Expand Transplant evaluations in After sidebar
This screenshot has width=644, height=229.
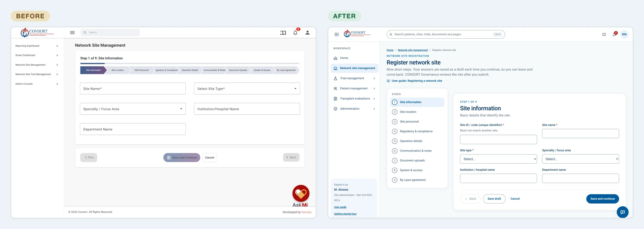[x=354, y=98]
